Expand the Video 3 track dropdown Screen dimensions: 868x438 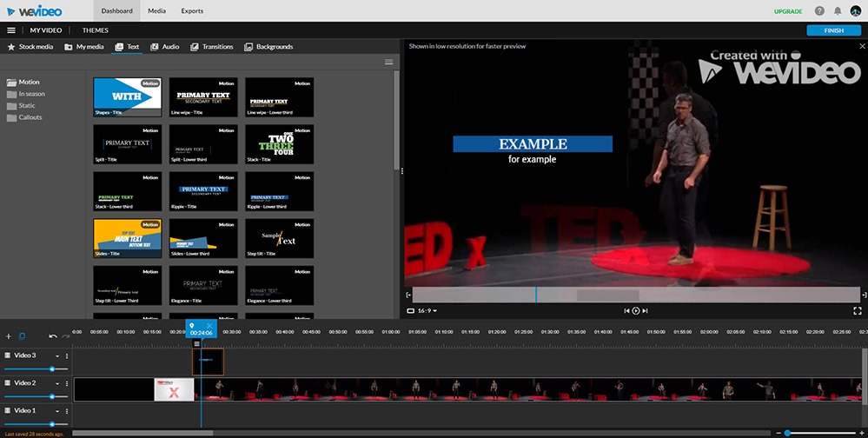(x=57, y=356)
